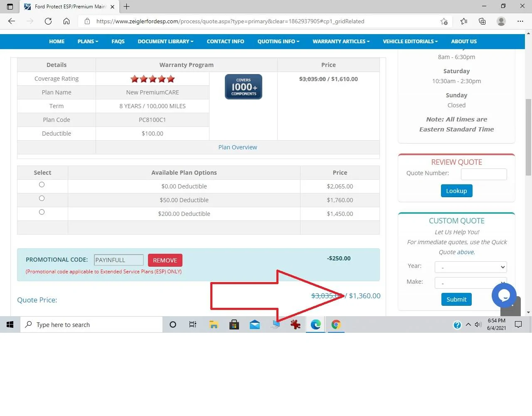Go to the Home page
This screenshot has width=532, height=416.
57,42
